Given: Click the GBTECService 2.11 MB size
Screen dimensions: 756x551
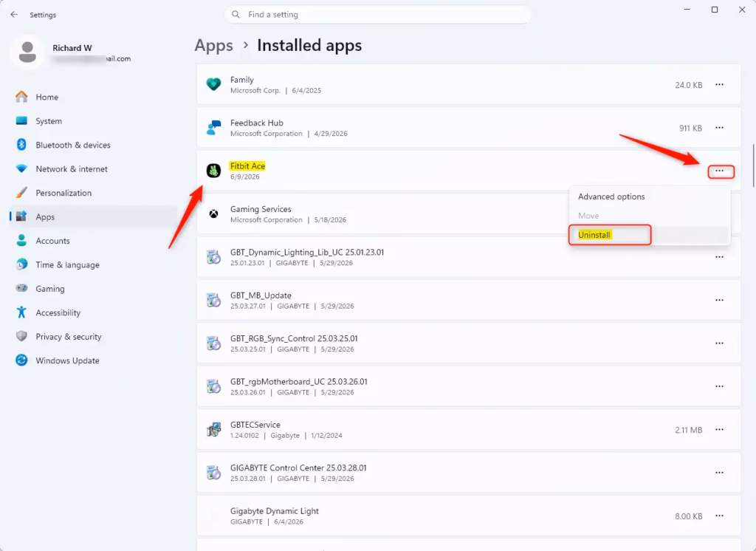Looking at the screenshot, I should [x=689, y=430].
